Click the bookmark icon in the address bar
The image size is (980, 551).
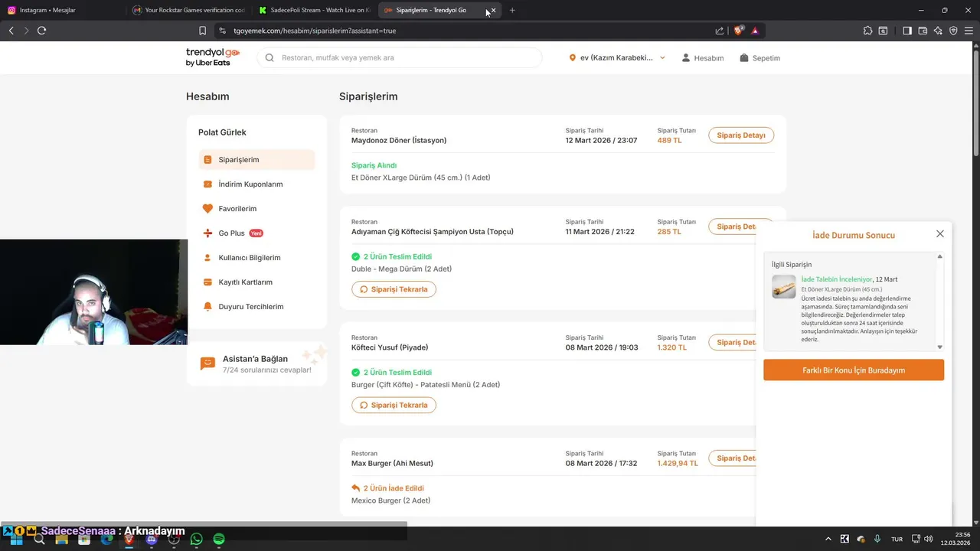point(202,31)
